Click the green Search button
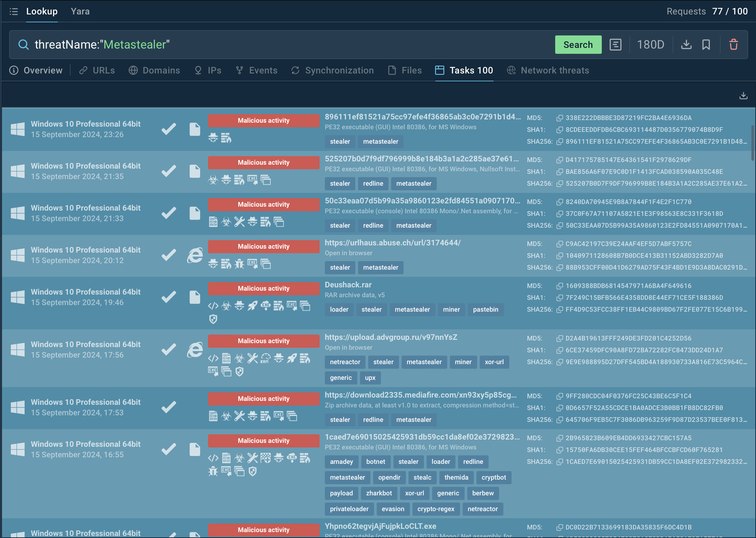 point(578,44)
